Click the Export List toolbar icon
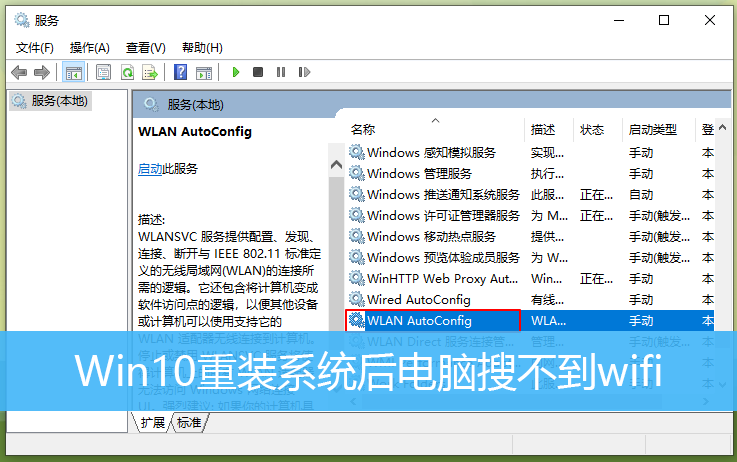The height and width of the screenshot is (462, 737). [x=150, y=72]
